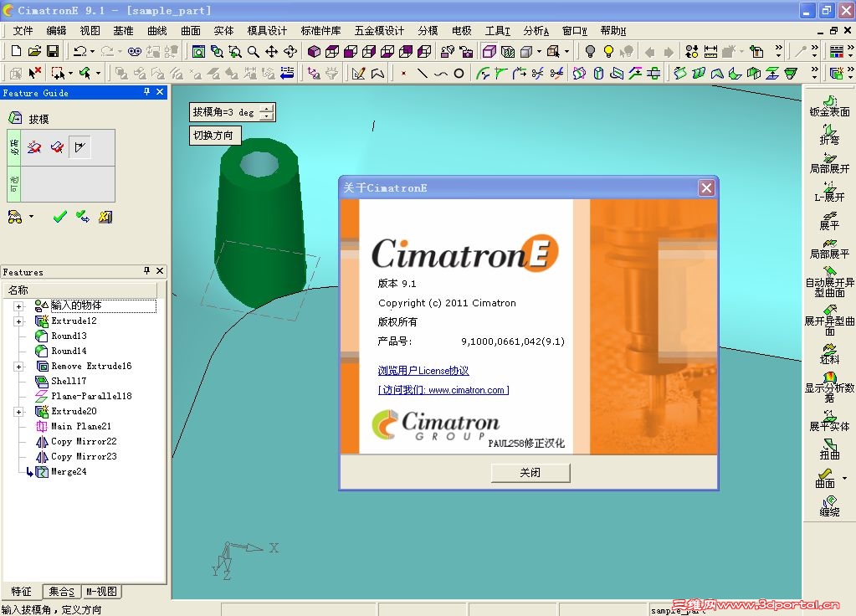856x616 pixels.
Task: Select the Circle drawing tool
Action: 459,73
